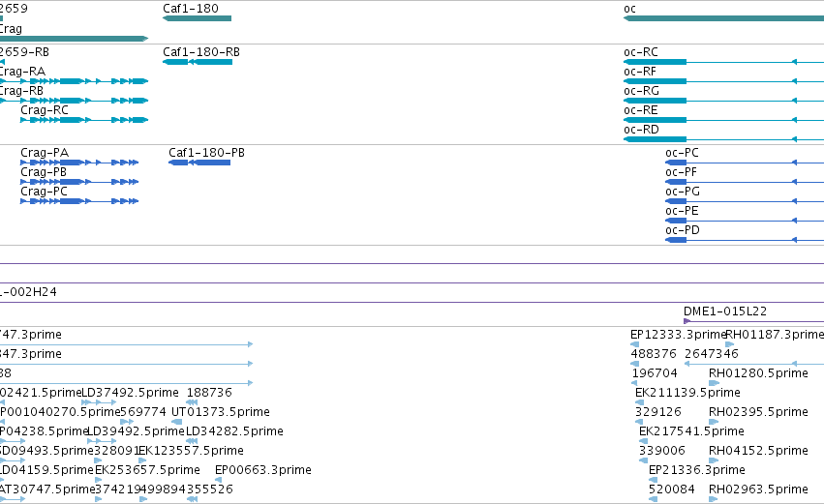Select the oc-PG protein feature
Image resolution: width=824 pixels, height=504 pixels.
pos(676,201)
